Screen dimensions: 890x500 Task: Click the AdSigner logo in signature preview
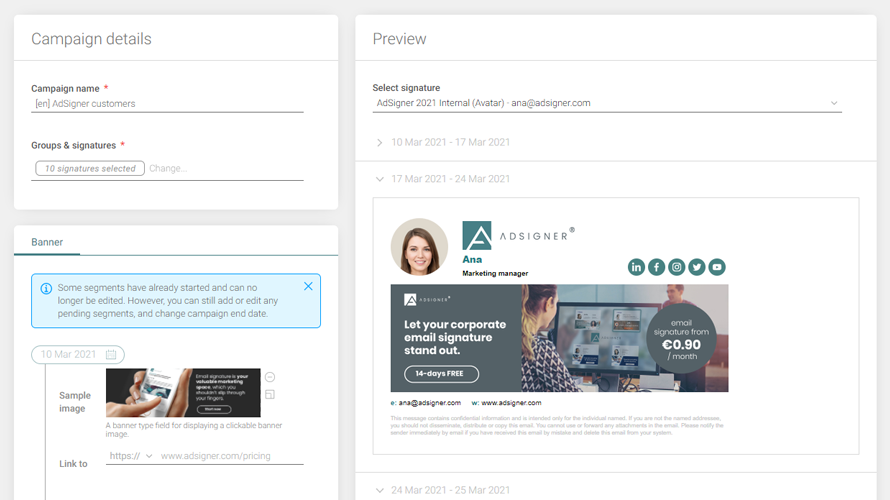click(519, 236)
